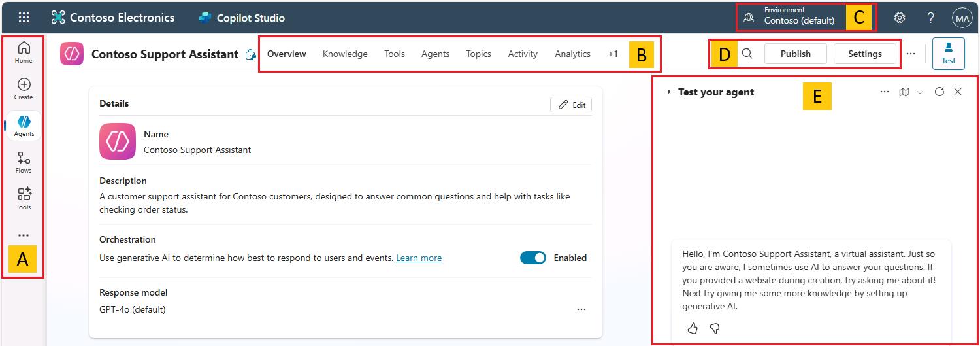
Task: Click the agent logo in Details
Action: [118, 141]
